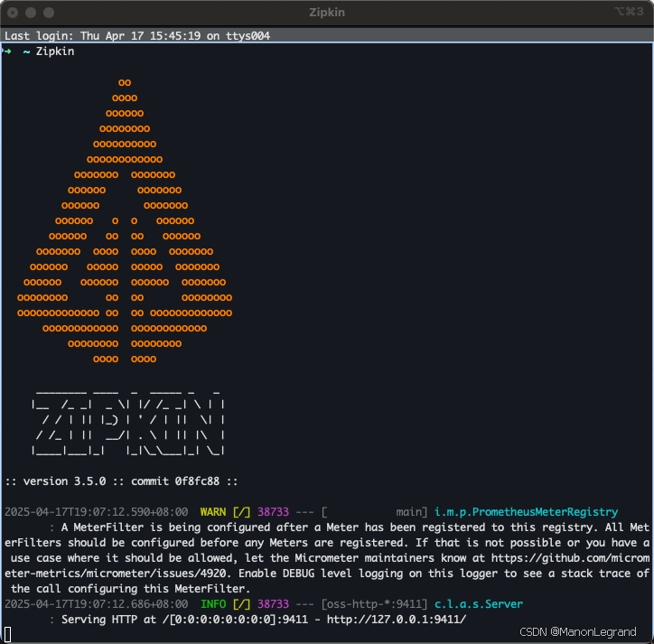This screenshot has width=654, height=644.
Task: Click the ZIPKIN ASCII banner text
Action: click(128, 424)
